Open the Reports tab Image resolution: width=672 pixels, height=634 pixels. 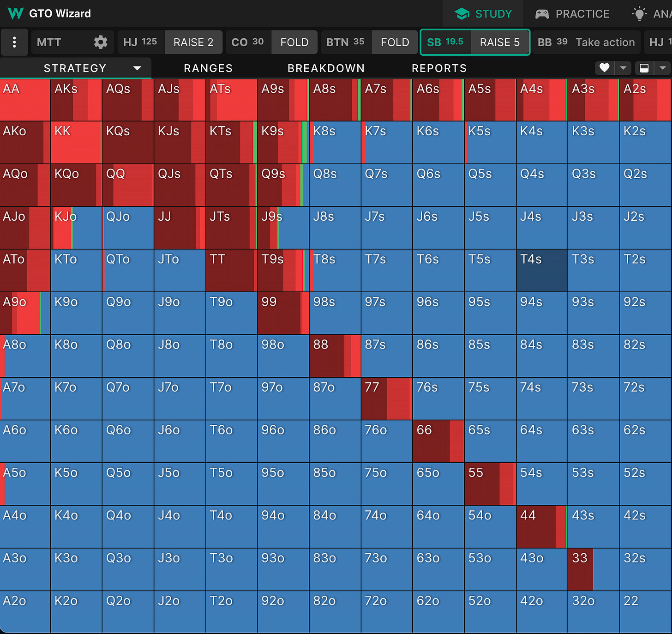point(439,68)
